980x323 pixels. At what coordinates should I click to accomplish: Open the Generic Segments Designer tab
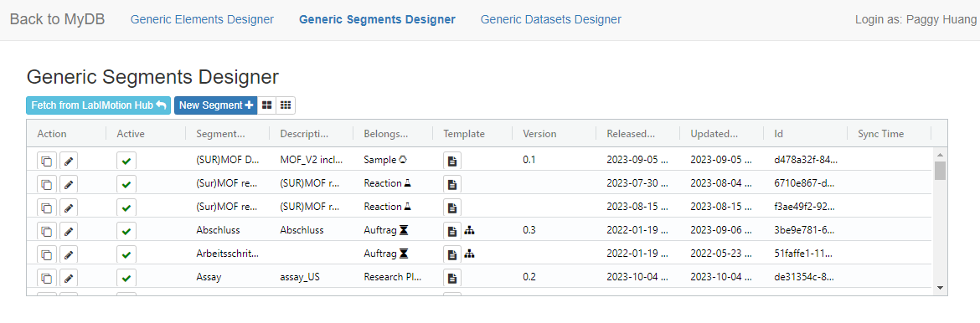[377, 19]
